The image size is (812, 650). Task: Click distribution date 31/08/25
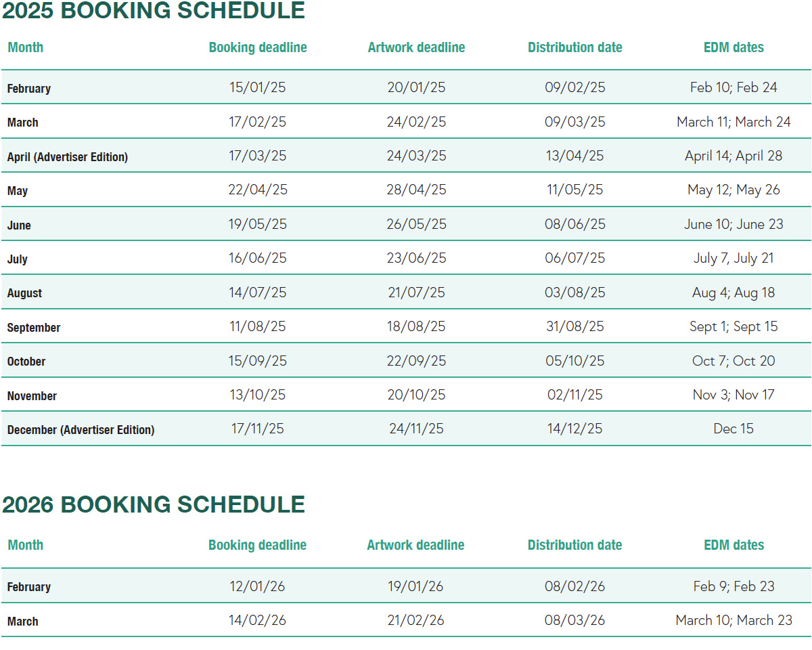(574, 326)
